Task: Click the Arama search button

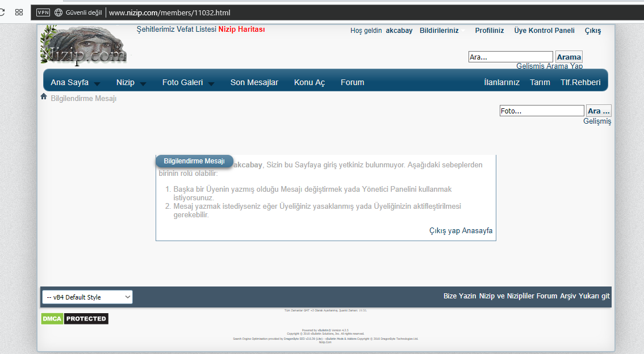Action: click(569, 57)
